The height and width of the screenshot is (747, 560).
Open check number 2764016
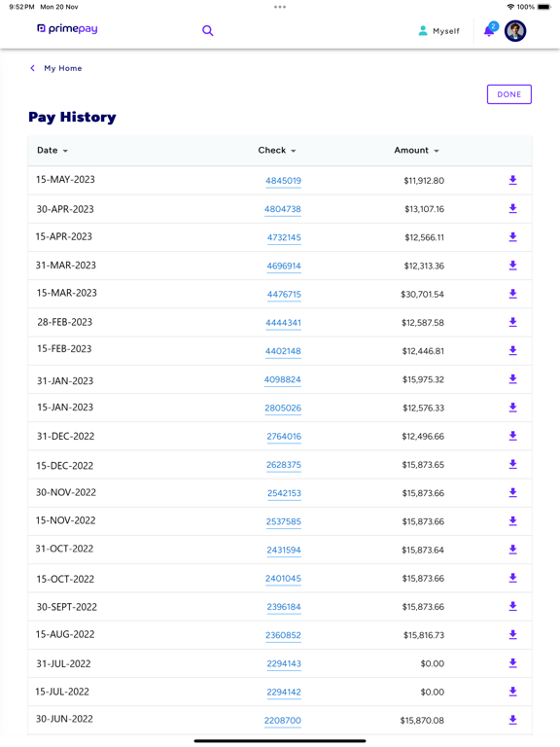(284, 437)
